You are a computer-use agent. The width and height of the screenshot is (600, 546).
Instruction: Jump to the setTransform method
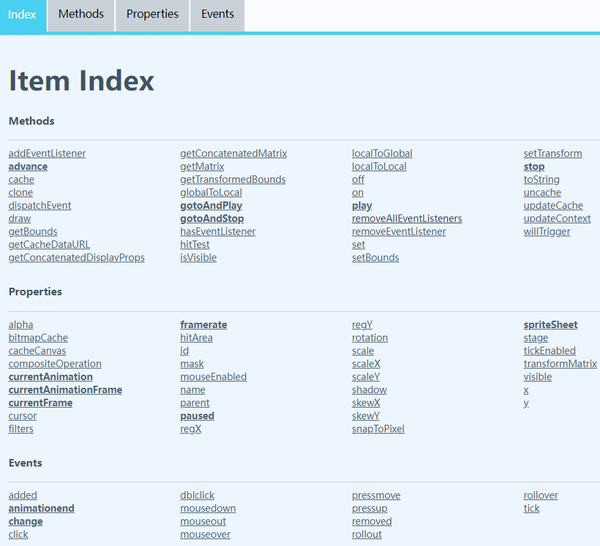[x=552, y=154]
